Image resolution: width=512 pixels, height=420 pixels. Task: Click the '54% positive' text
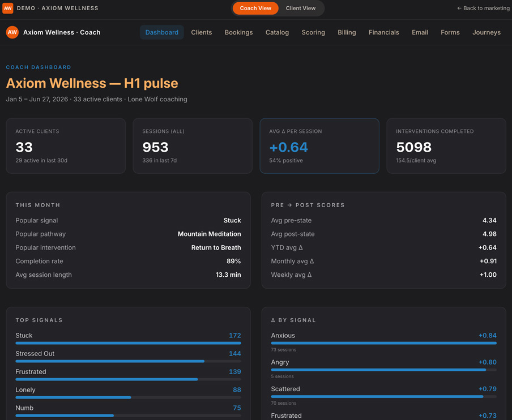(x=285, y=161)
